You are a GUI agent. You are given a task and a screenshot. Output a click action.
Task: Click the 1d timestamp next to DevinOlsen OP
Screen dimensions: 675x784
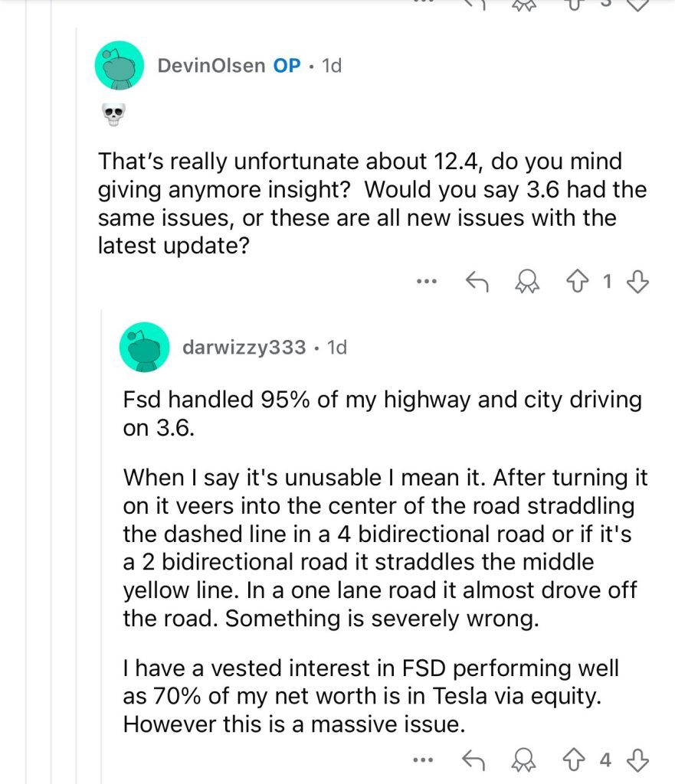point(331,66)
